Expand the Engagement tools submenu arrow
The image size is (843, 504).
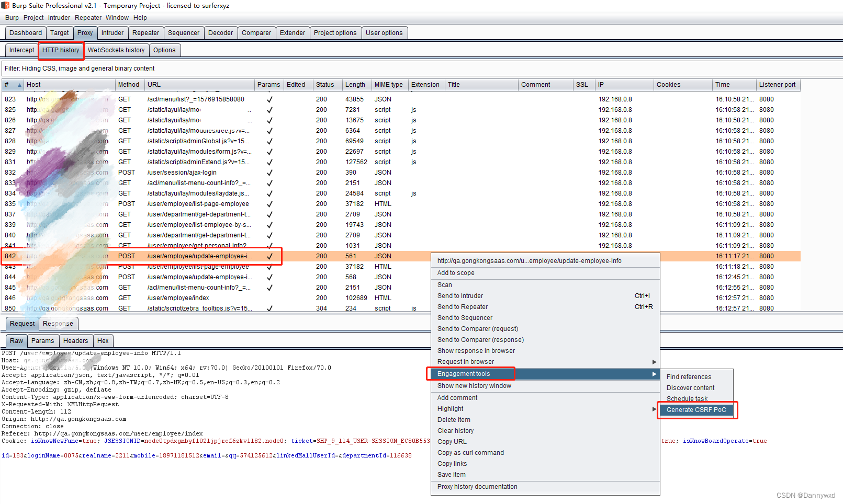click(654, 374)
